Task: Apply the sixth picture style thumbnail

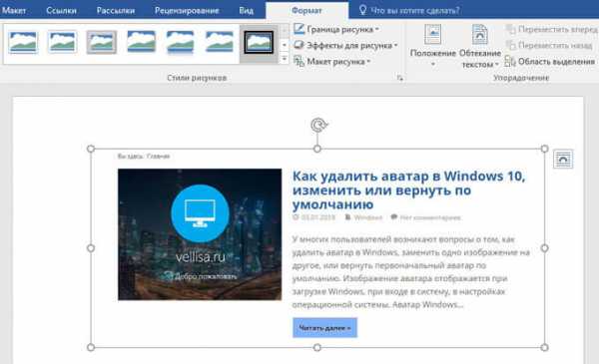Action: pyautogui.click(x=220, y=42)
